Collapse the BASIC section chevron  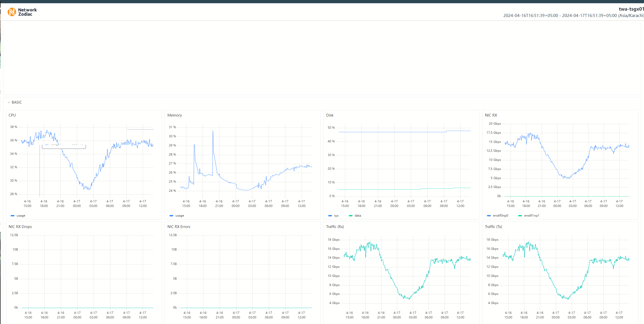9,102
